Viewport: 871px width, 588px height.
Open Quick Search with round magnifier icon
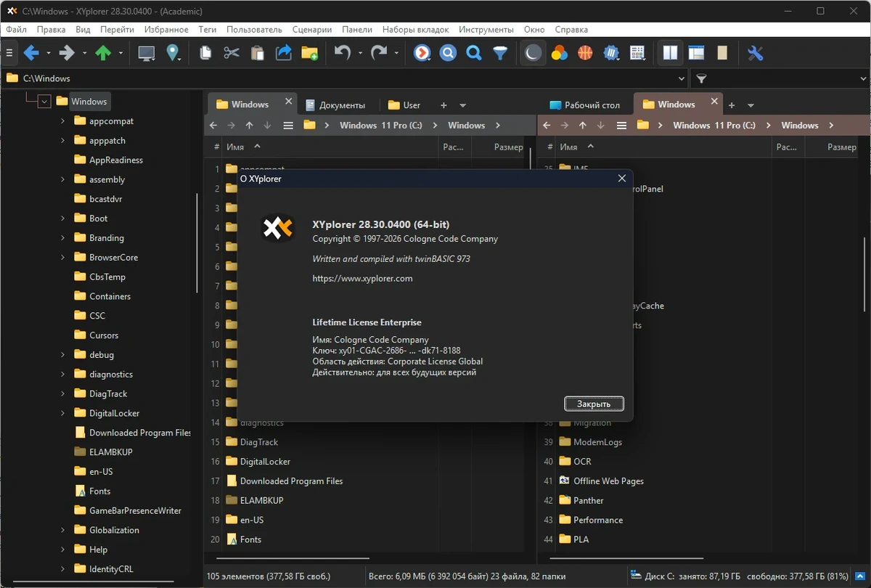click(449, 53)
